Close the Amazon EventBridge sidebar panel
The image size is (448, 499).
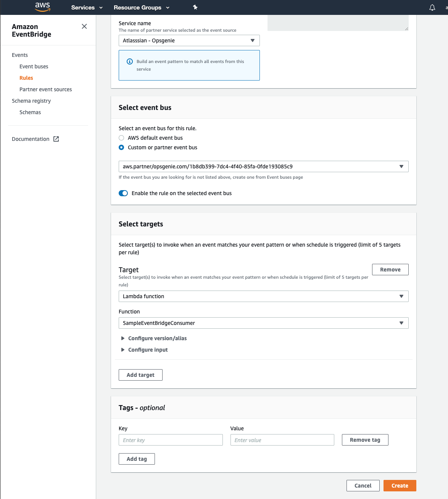tap(84, 26)
